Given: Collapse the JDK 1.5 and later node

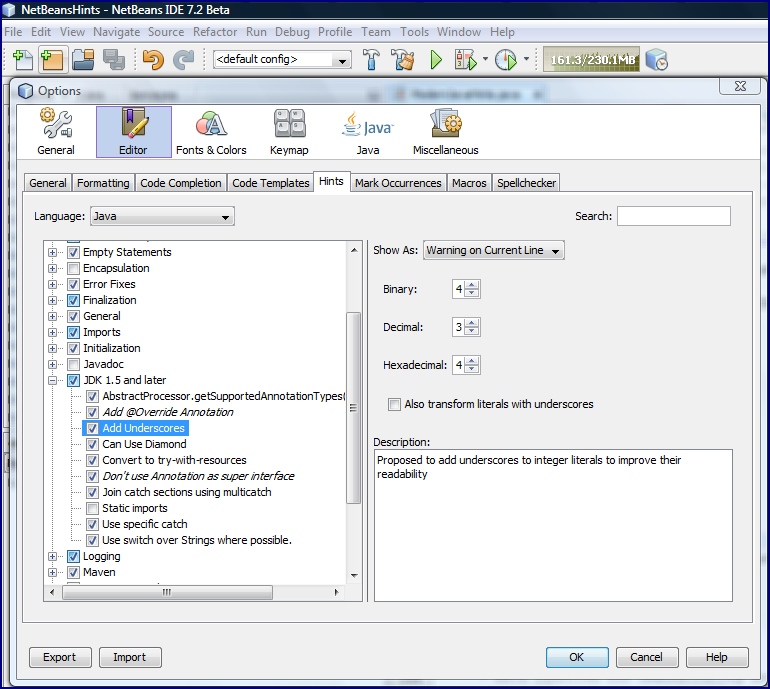Looking at the screenshot, I should (x=53, y=380).
